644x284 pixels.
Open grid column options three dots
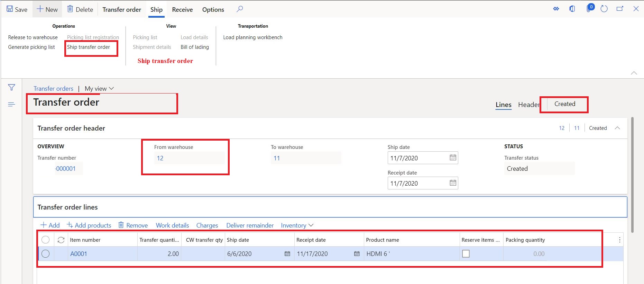[619, 240]
